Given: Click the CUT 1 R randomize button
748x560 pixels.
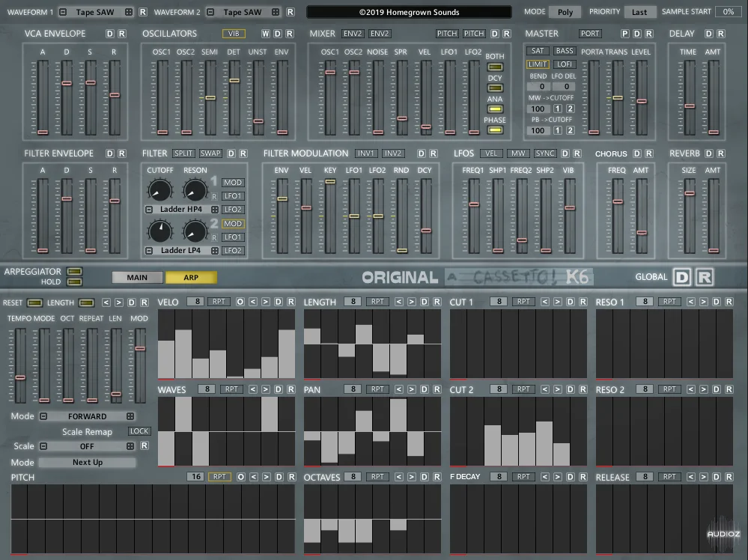Looking at the screenshot, I should tap(583, 302).
